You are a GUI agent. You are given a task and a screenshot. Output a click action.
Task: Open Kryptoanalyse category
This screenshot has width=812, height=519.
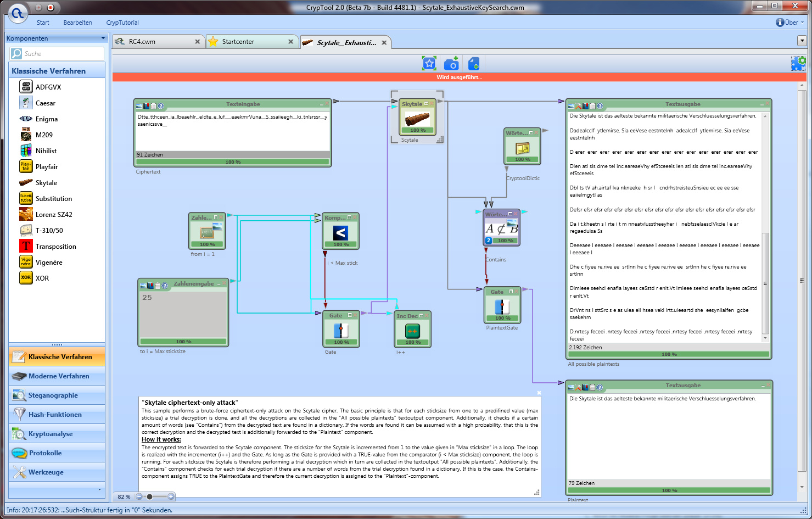click(x=57, y=434)
